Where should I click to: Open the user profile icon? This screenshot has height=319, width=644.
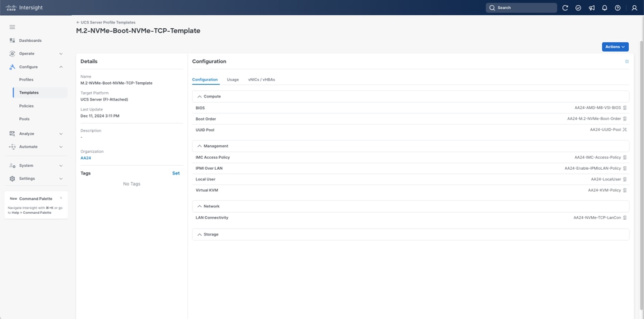tap(634, 8)
